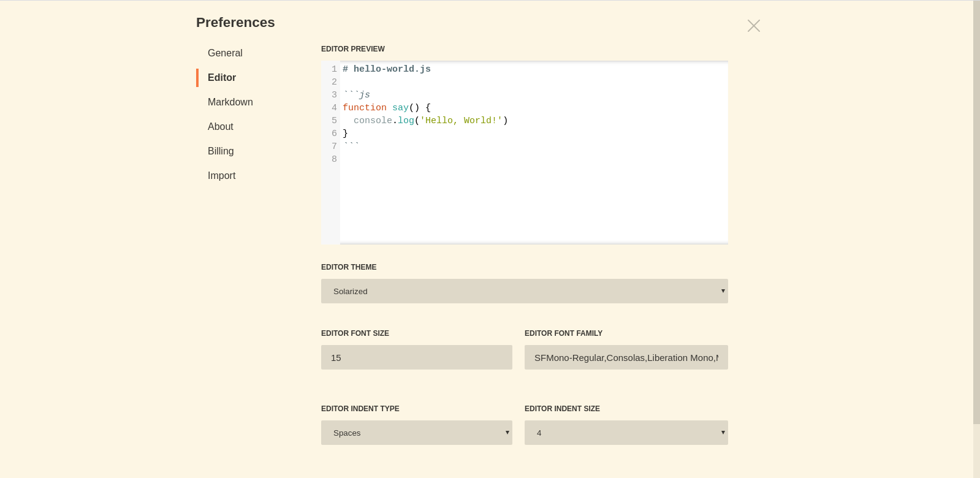Viewport: 980px width, 478px height.
Task: Click the Editor Font Family field
Action: (626, 357)
